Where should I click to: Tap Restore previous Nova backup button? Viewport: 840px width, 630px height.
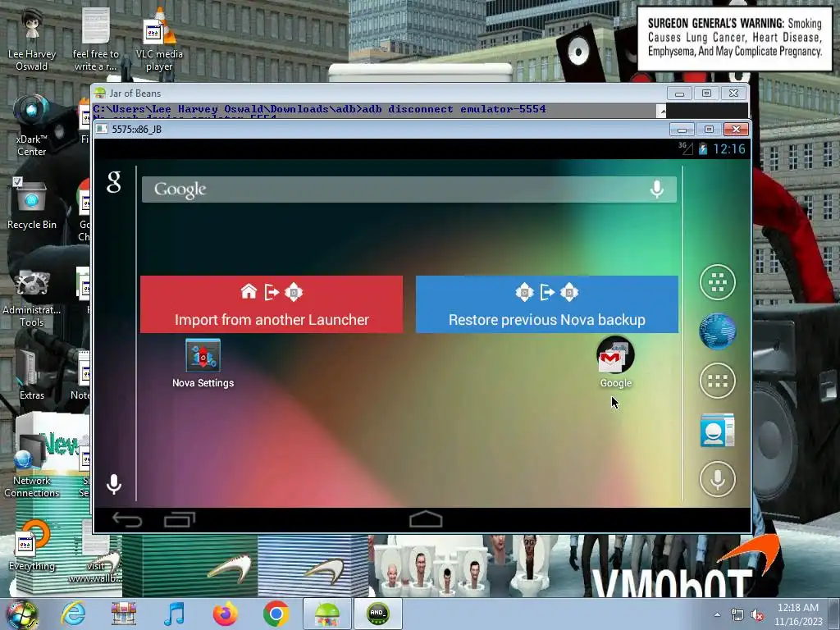547,304
